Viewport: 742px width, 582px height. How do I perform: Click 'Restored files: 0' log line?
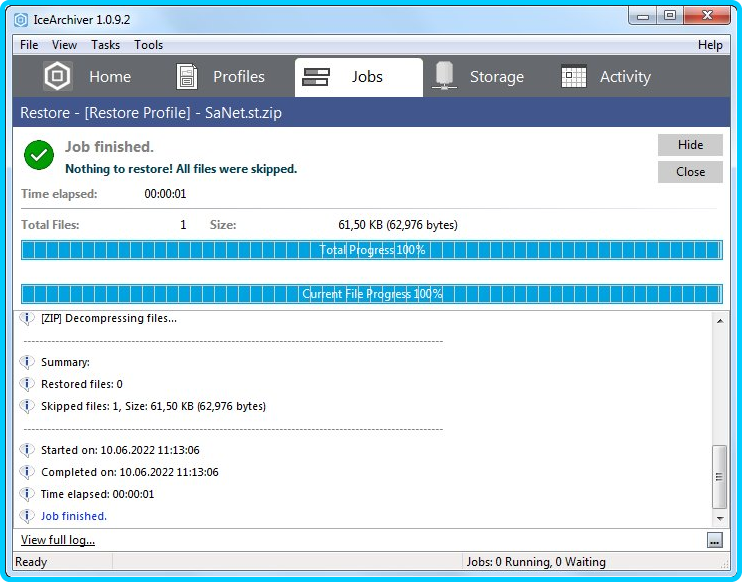[x=82, y=384]
